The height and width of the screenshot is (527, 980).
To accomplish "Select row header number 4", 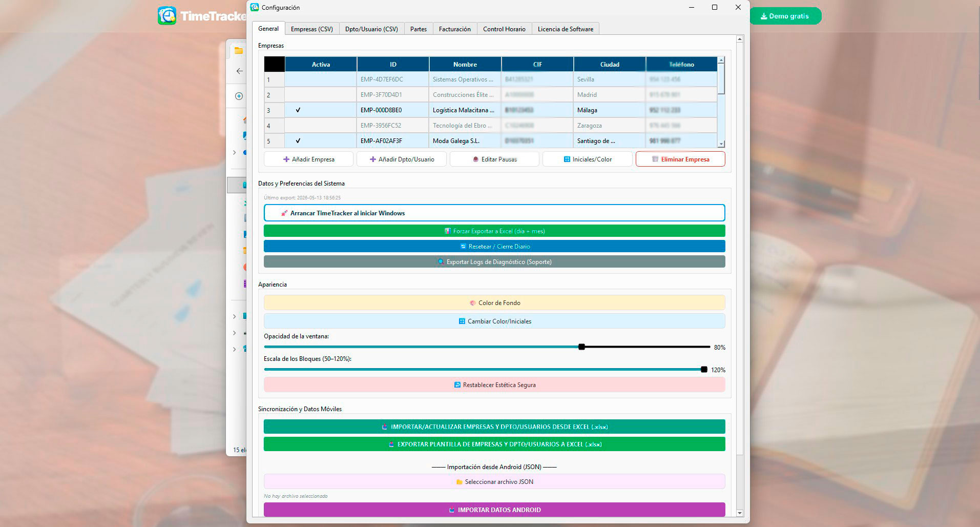I will pyautogui.click(x=274, y=126).
